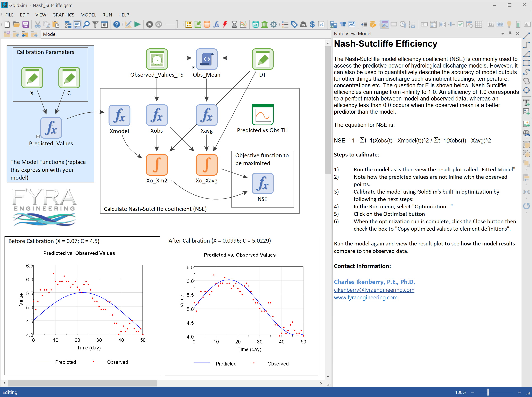This screenshot has width=532, height=397.
Task: Select the C data element
Action: click(69, 78)
